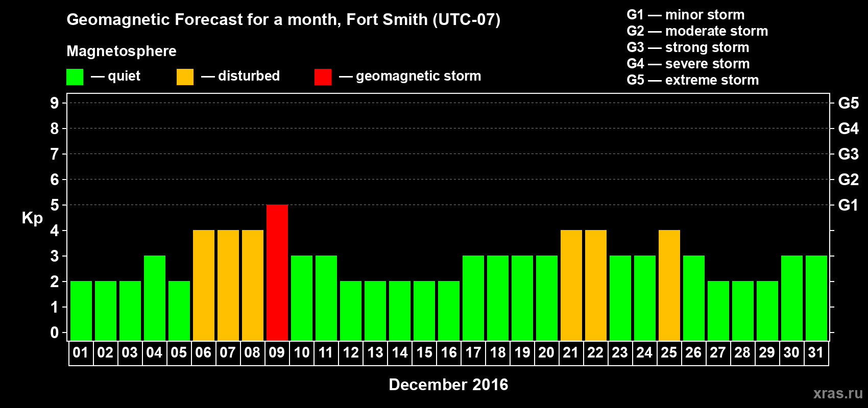Click the 'geomagnetic storm' legend label
Screen dimensions: 868x408
pyautogui.click(x=419, y=76)
